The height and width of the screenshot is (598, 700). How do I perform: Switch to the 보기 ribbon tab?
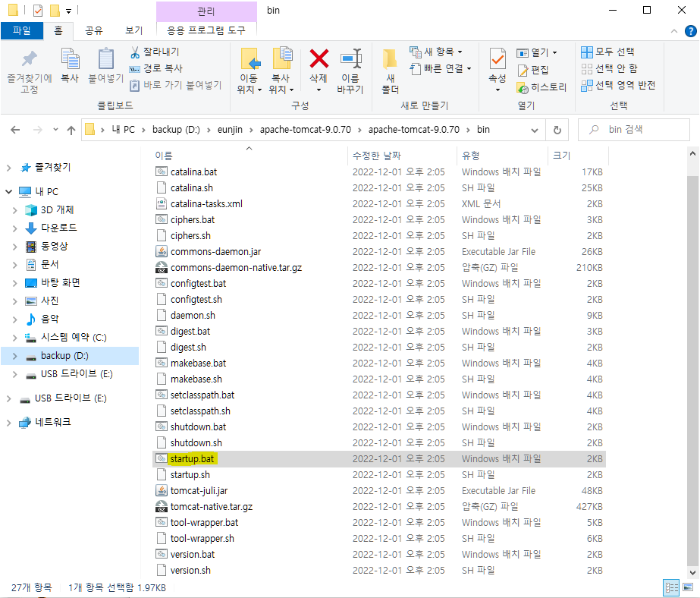(x=134, y=30)
